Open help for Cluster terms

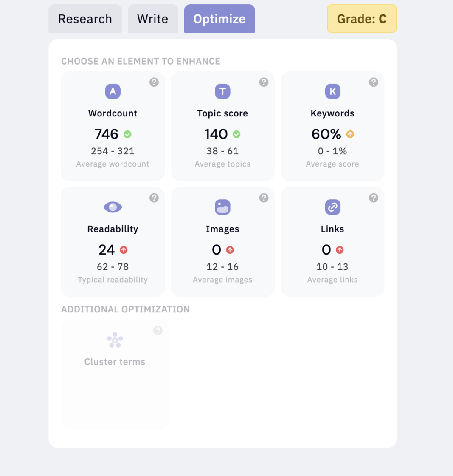click(158, 331)
